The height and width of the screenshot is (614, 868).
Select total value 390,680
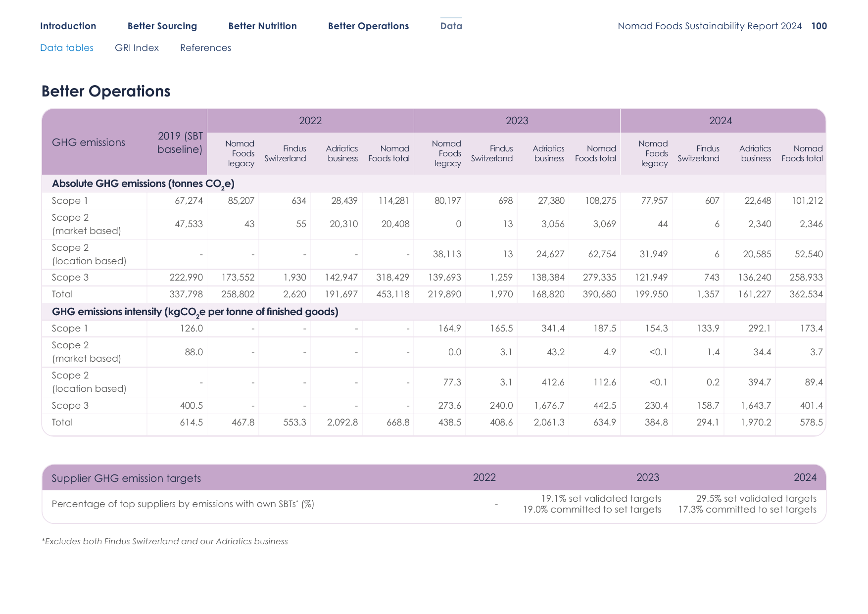600,294
